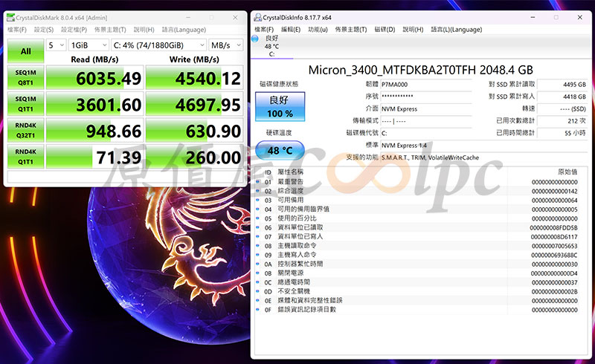Click the standard field NVM Express 1.4
The image size is (595, 364).
click(484, 145)
